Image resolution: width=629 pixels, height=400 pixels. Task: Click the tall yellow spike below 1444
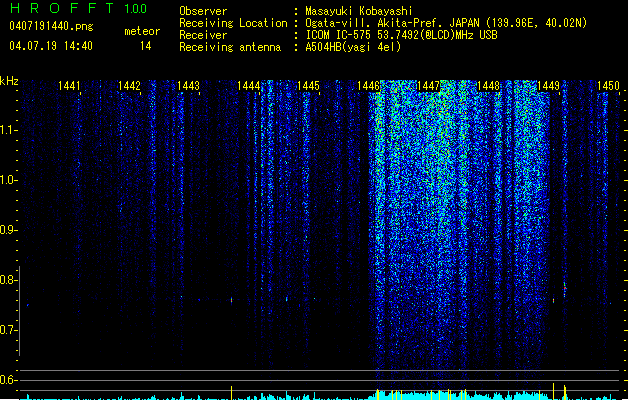(x=231, y=392)
